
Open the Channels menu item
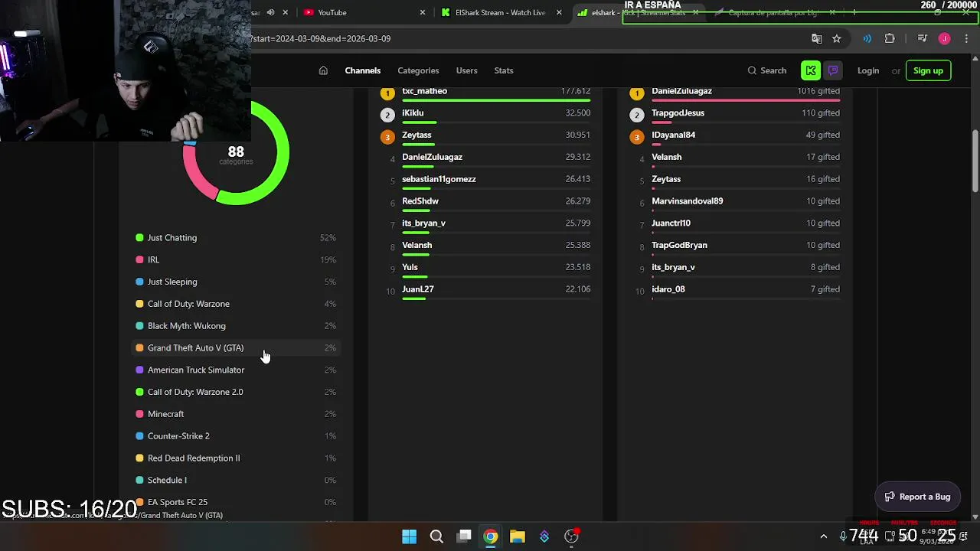(x=362, y=70)
